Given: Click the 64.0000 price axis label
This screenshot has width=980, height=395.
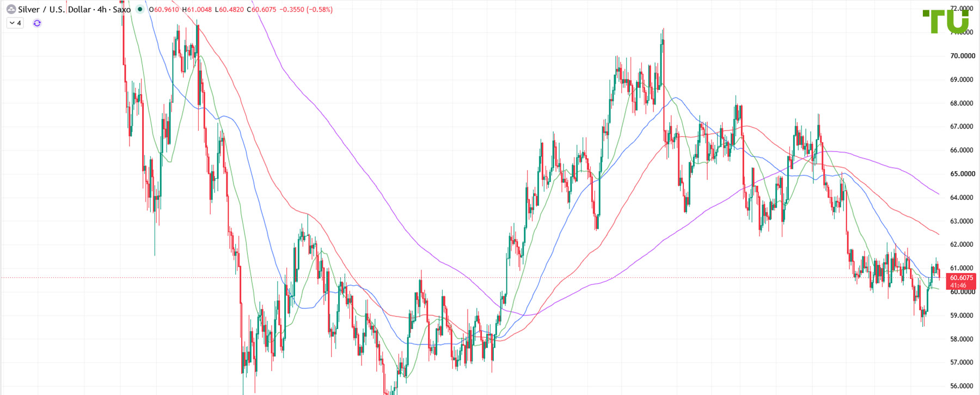Looking at the screenshot, I should (963, 197).
